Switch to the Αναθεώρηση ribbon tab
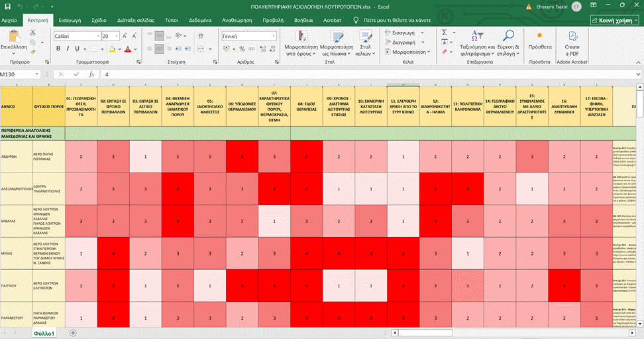The image size is (644, 339). pos(237,20)
